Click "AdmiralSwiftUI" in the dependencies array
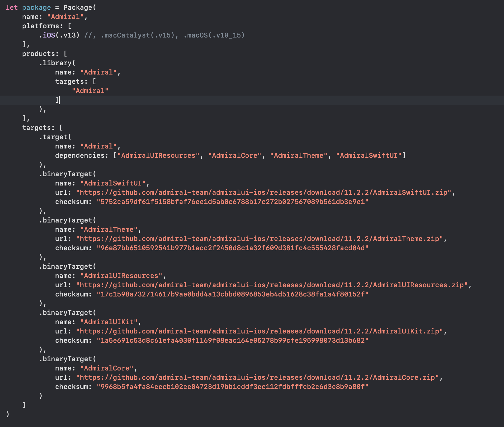The image size is (504, 427). 369,155
